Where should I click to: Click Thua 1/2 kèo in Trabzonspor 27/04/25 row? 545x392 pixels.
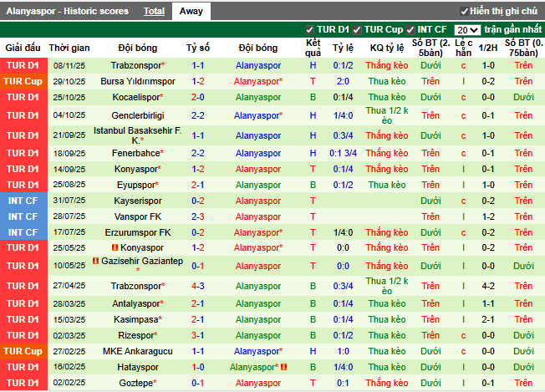tap(387, 286)
